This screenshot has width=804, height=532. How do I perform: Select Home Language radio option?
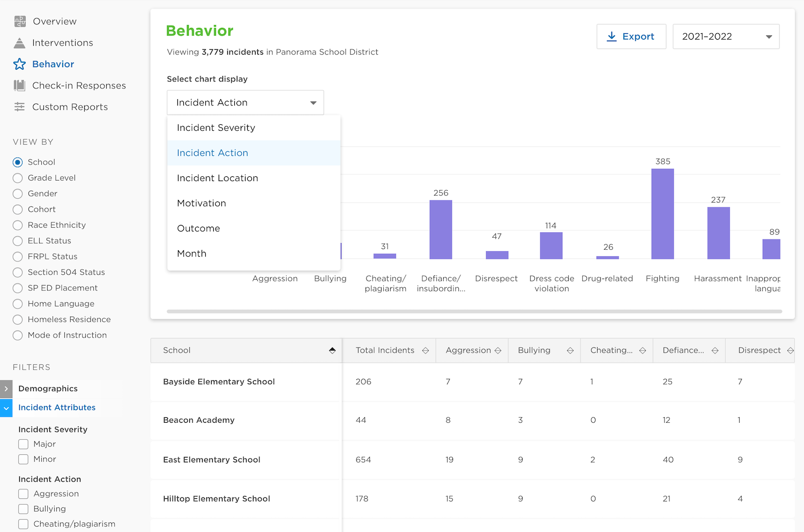18,304
